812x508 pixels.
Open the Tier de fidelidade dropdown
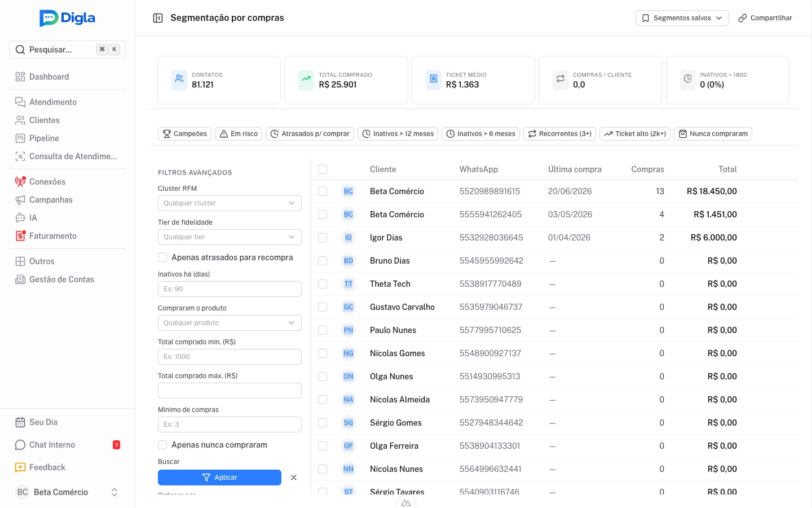(230, 237)
